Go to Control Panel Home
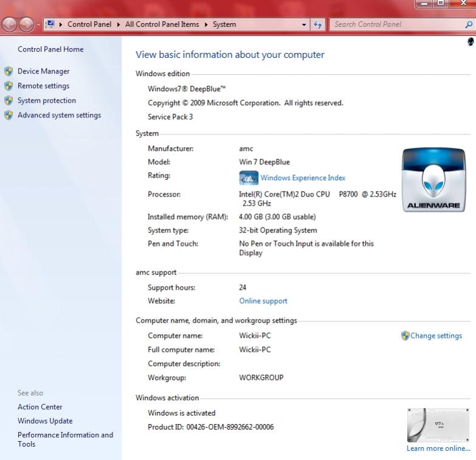Viewport: 476px width, 460px height. pyautogui.click(x=50, y=49)
